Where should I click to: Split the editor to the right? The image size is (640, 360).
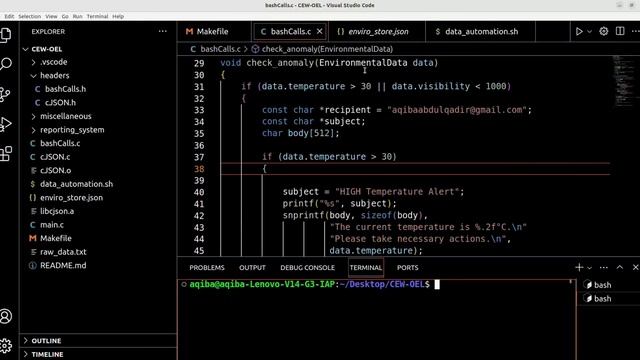coord(620,31)
